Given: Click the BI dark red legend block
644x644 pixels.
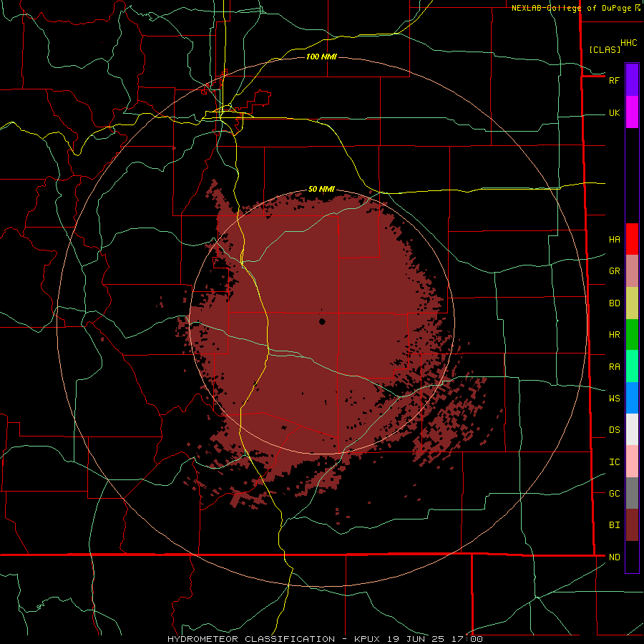Looking at the screenshot, I should click(632, 525).
